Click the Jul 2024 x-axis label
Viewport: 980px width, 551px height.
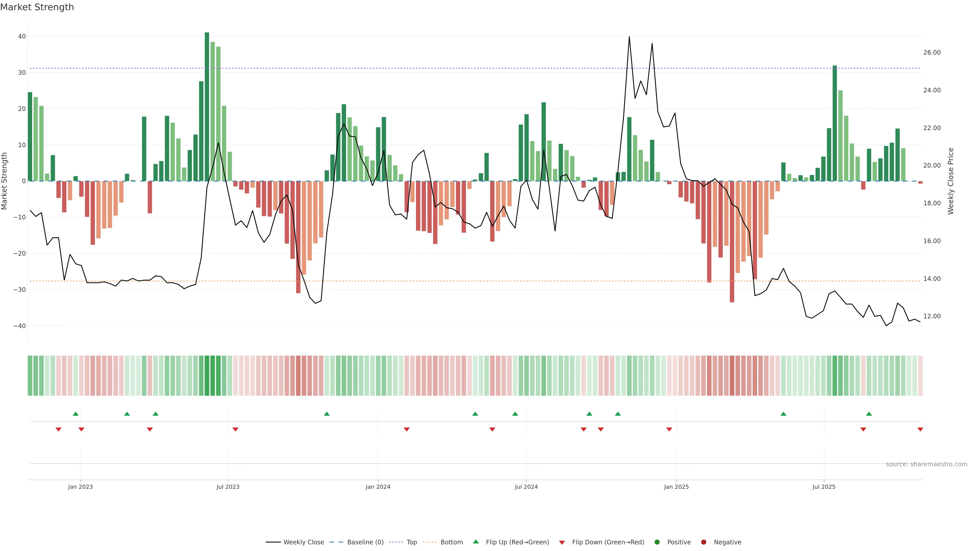(526, 487)
